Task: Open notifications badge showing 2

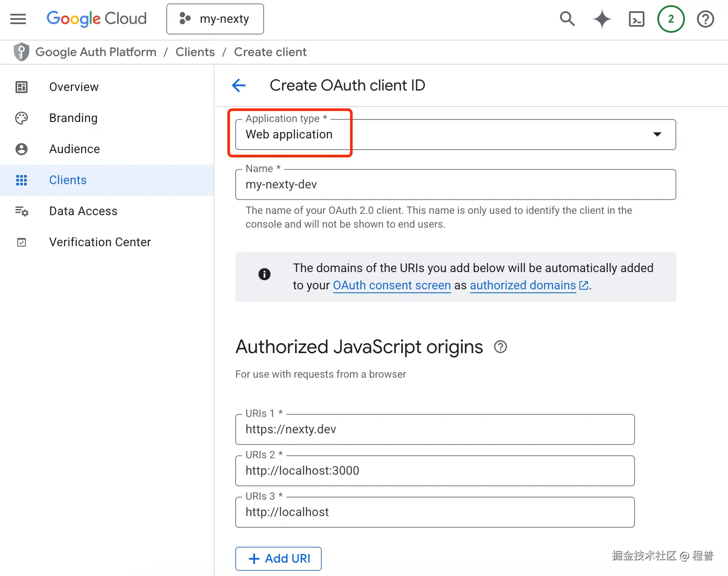Action: [x=671, y=19]
